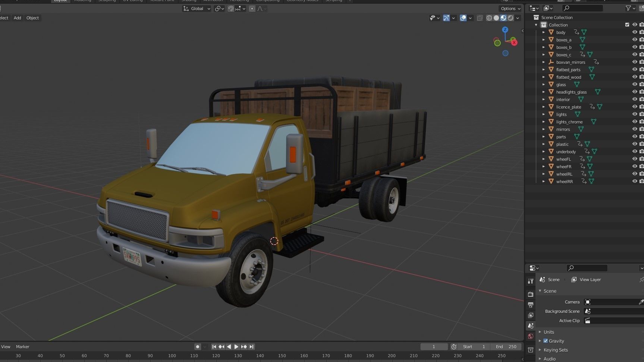Open Output properties tab
The width and height of the screenshot is (644, 362).
[x=531, y=305]
